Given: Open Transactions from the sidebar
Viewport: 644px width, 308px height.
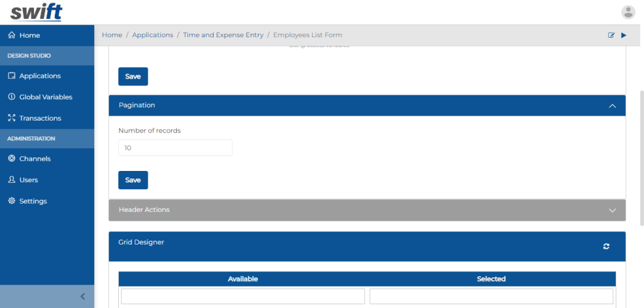Looking at the screenshot, I should tap(40, 118).
